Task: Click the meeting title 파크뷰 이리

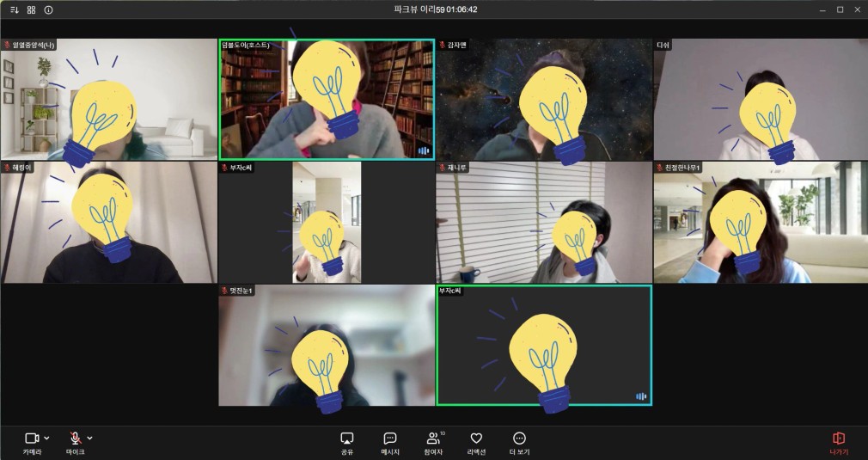Action: [414, 9]
